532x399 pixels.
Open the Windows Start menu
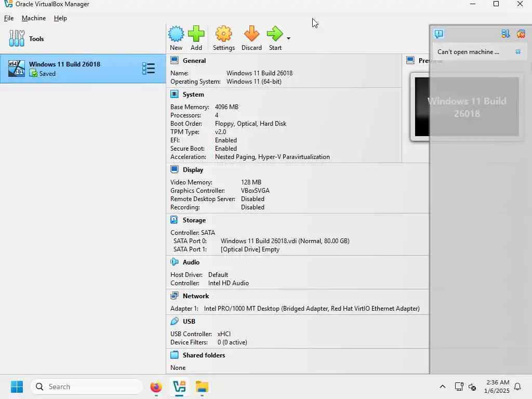click(x=17, y=387)
